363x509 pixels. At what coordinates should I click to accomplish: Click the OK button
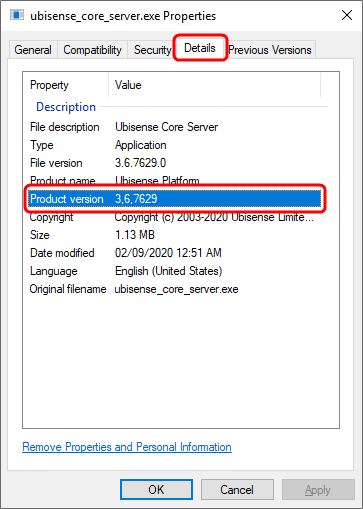click(x=156, y=490)
